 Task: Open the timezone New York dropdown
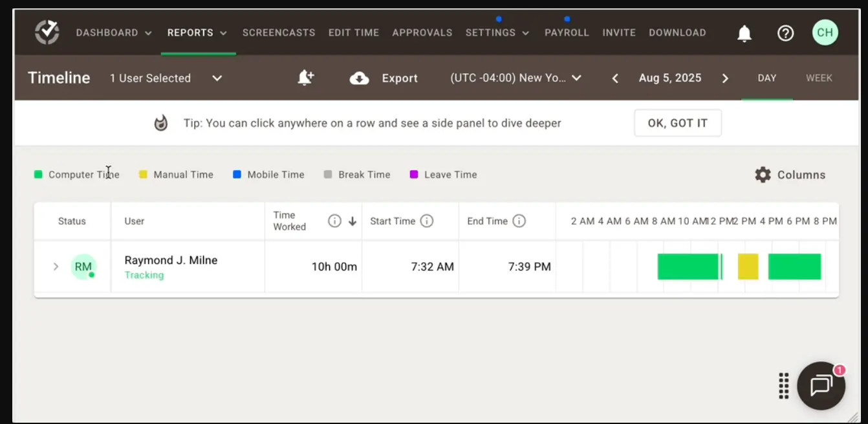516,78
